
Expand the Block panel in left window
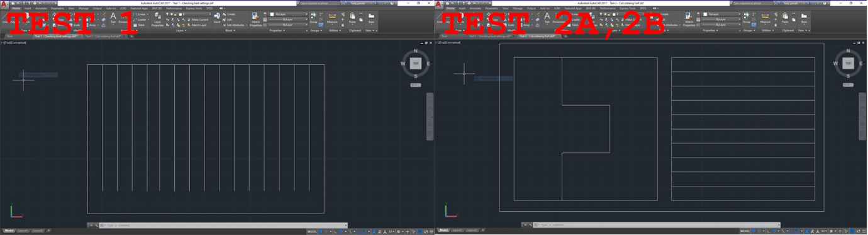pos(230,30)
